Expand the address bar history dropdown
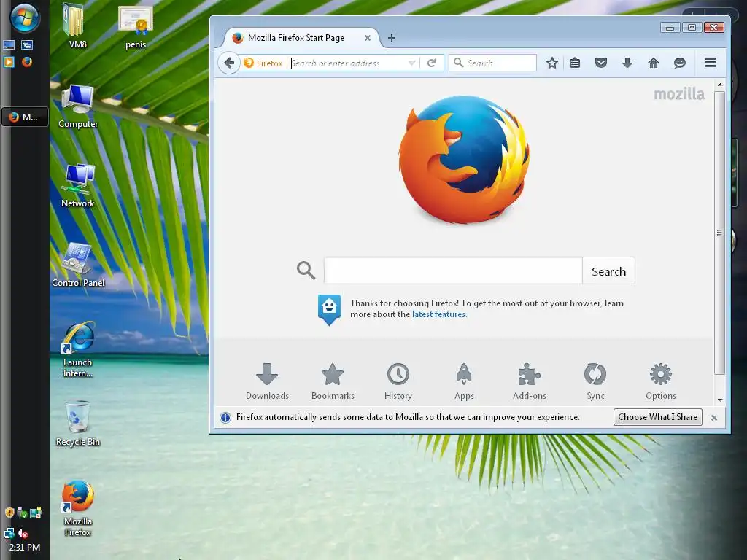 coord(412,63)
